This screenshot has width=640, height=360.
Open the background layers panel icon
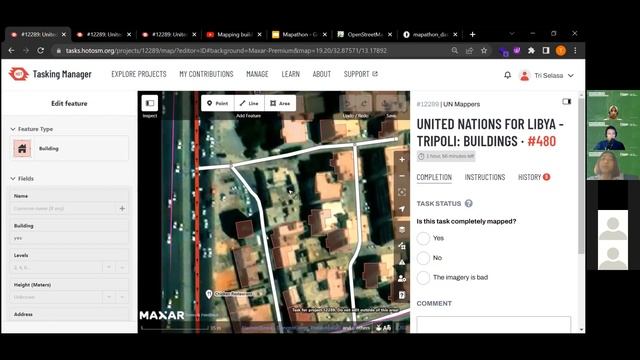point(402,229)
